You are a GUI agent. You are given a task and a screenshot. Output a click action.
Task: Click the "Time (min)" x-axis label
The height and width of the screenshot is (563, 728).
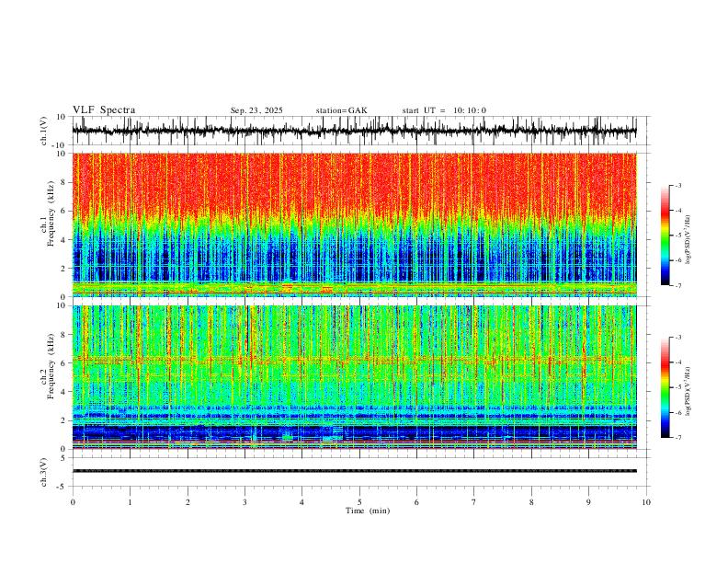pyautogui.click(x=368, y=511)
